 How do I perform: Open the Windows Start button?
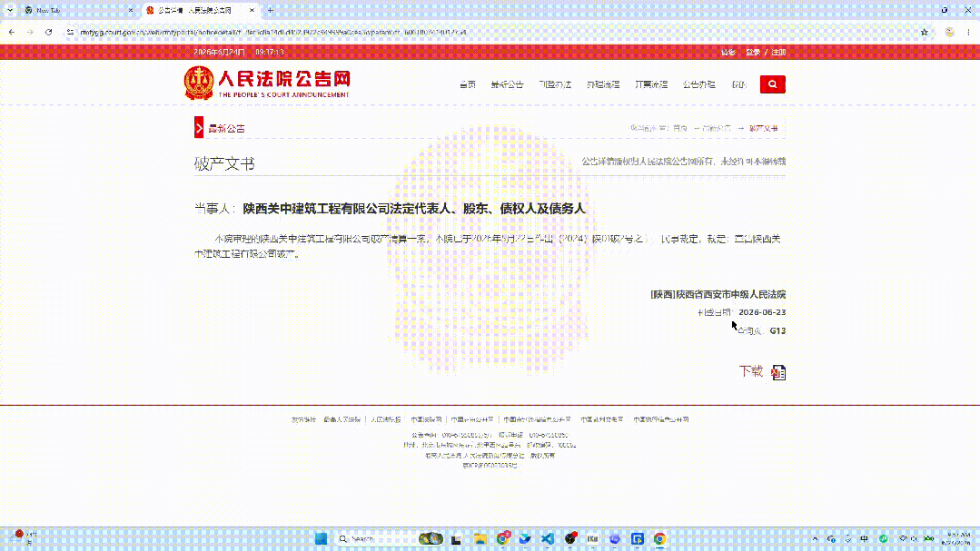321,538
